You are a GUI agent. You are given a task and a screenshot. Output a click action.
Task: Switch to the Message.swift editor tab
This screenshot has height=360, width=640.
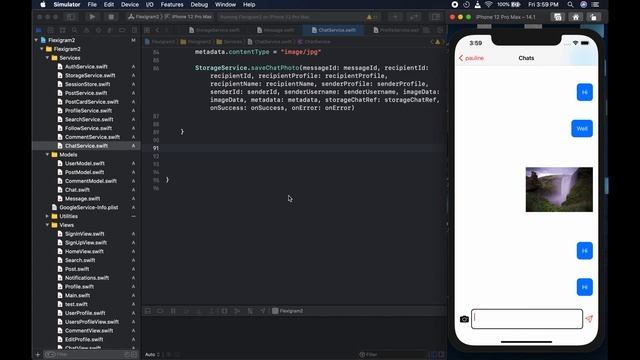click(275, 30)
